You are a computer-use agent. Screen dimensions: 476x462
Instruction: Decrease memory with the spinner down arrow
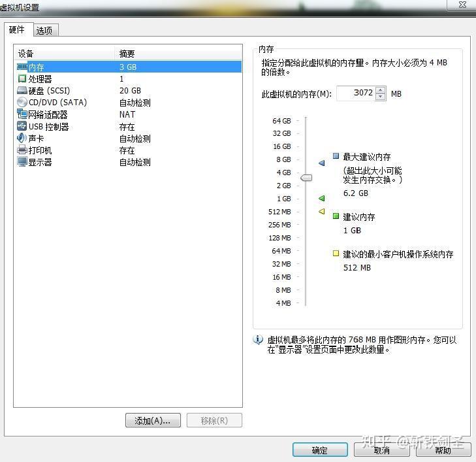381,97
